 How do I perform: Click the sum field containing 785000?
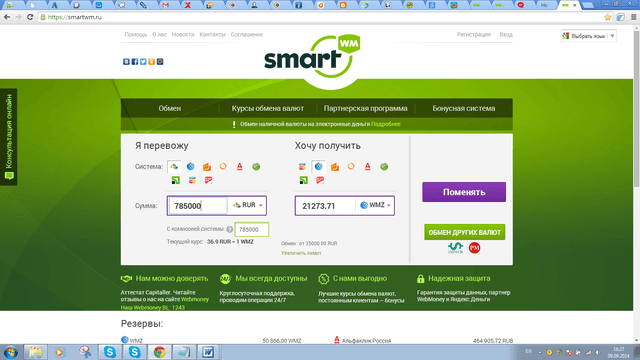coord(198,206)
